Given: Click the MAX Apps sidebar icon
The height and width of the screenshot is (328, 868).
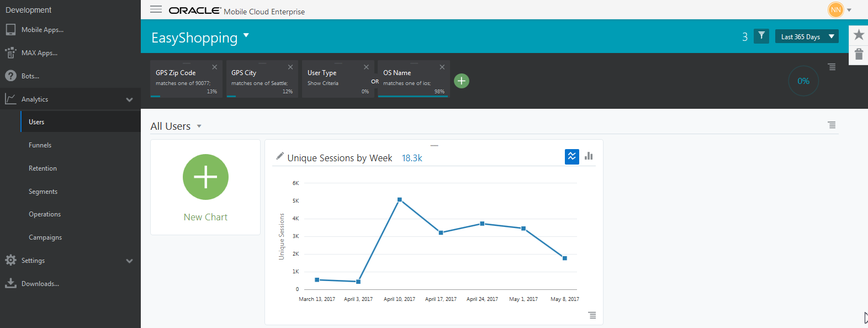Looking at the screenshot, I should (x=10, y=53).
